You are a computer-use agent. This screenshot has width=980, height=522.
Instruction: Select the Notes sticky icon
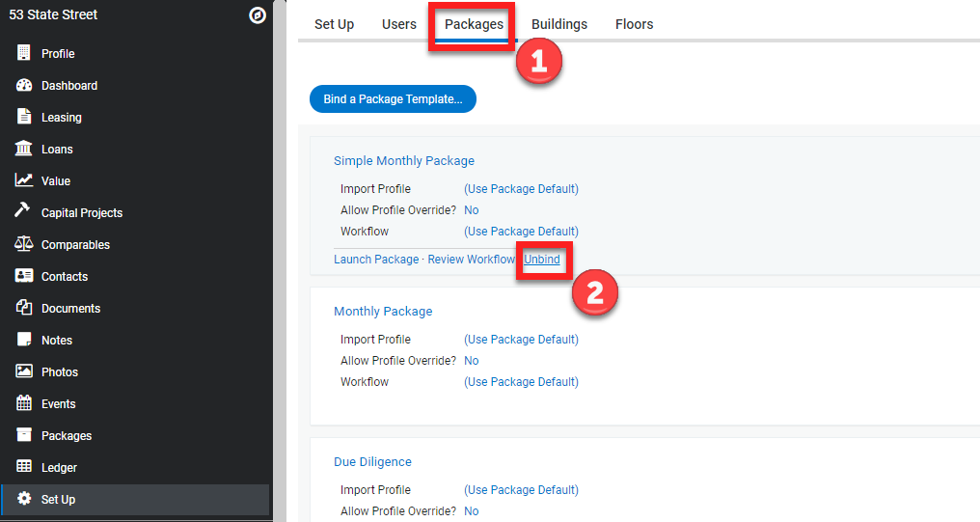(x=24, y=340)
